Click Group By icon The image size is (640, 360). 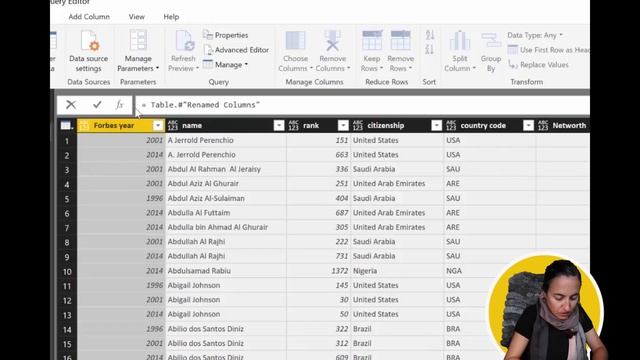pyautogui.click(x=491, y=41)
